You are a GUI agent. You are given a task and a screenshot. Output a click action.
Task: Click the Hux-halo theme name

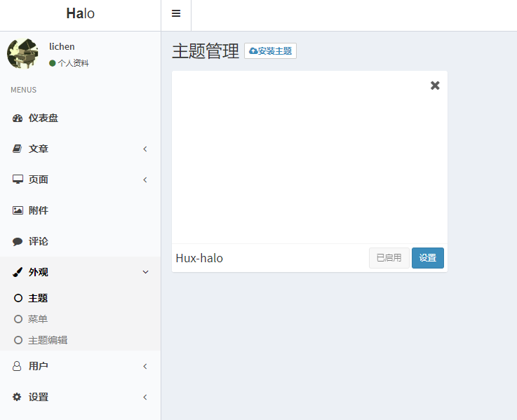pos(199,258)
